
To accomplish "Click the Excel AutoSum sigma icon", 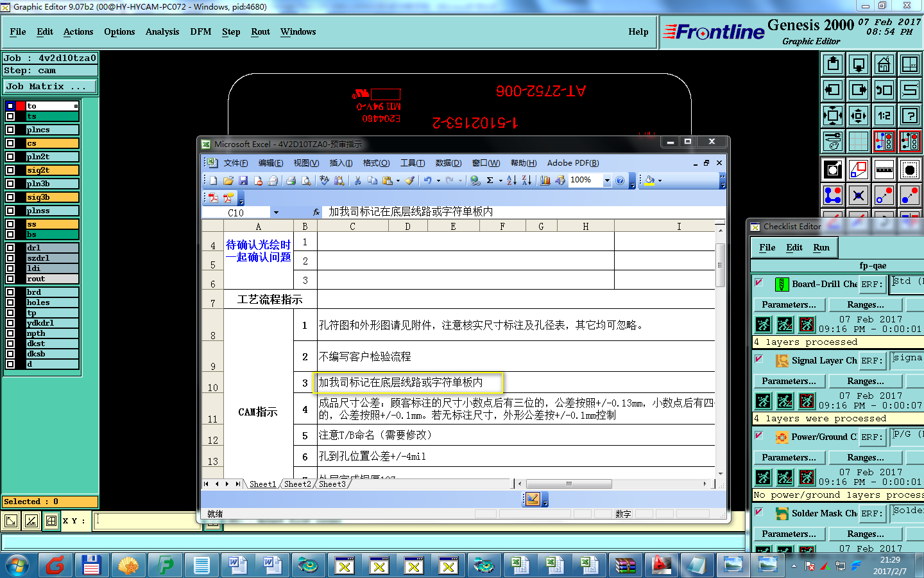I will point(490,180).
